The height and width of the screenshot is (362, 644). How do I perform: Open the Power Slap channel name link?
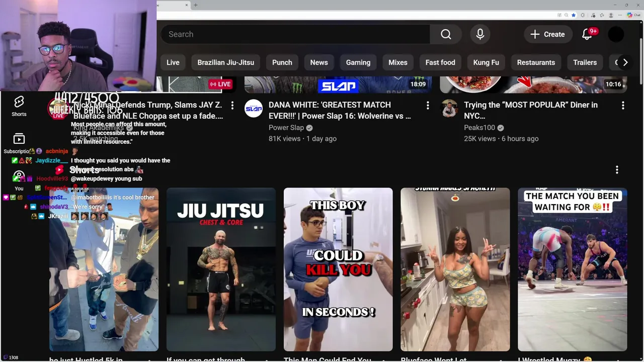coord(286,128)
